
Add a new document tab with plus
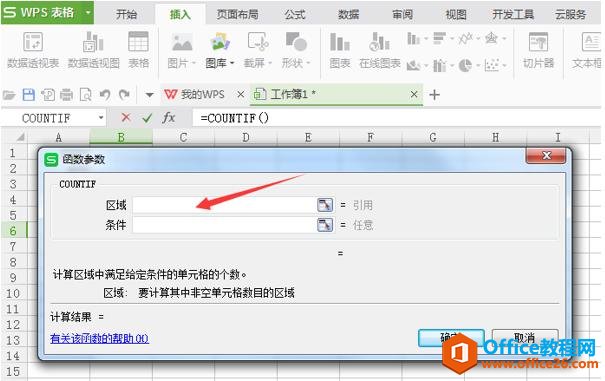[x=434, y=95]
